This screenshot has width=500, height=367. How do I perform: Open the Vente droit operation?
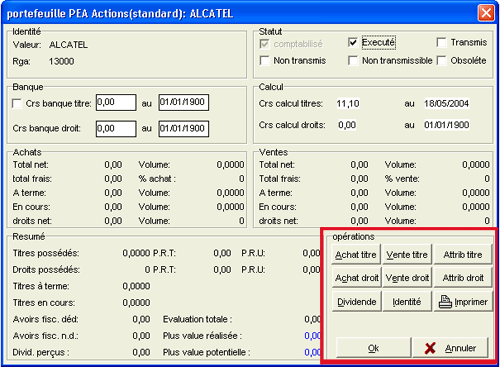coord(407,278)
